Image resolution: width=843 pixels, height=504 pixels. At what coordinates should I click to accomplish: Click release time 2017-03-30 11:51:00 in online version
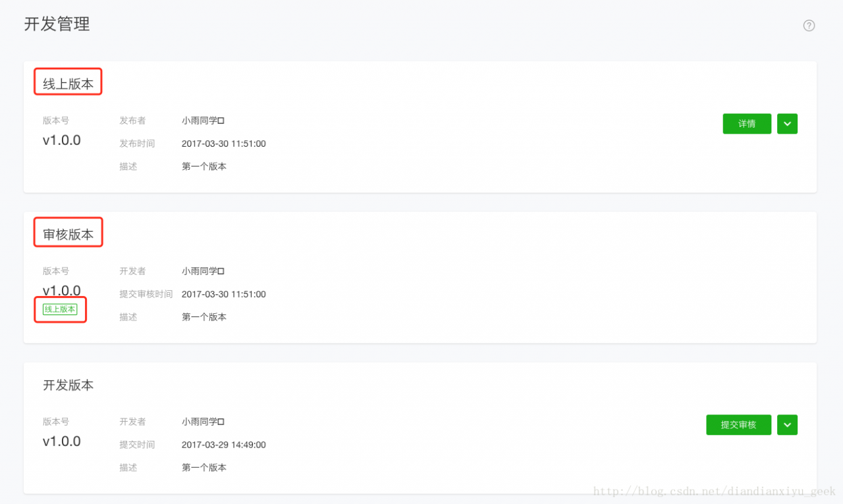point(223,143)
